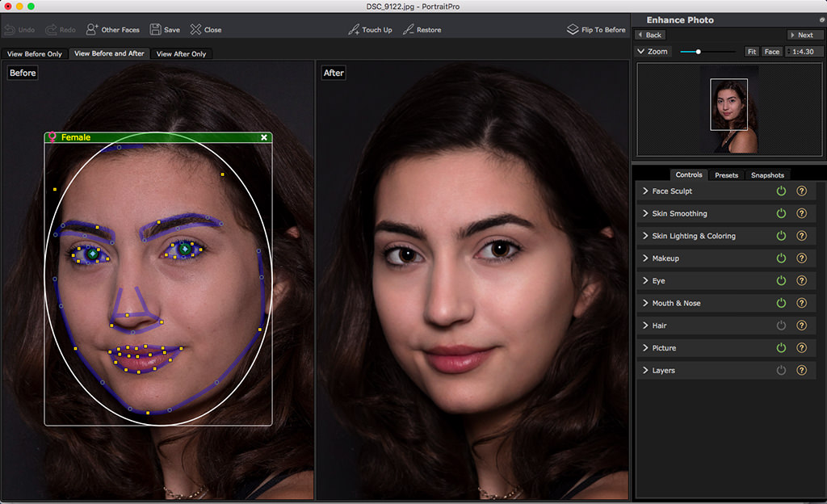This screenshot has width=827, height=504.
Task: Open help for Skin Smoothing
Action: pos(801,213)
